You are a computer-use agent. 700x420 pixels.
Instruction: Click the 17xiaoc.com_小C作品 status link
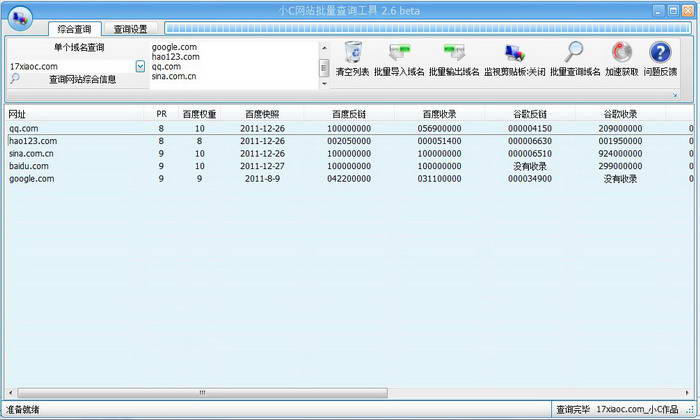coord(637,409)
